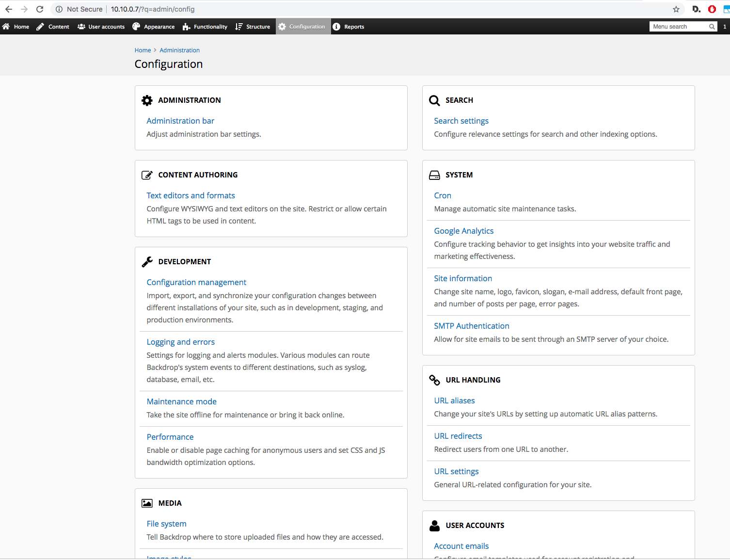Image resolution: width=730 pixels, height=560 pixels.
Task: Click the Content pencil icon
Action: (x=40, y=27)
